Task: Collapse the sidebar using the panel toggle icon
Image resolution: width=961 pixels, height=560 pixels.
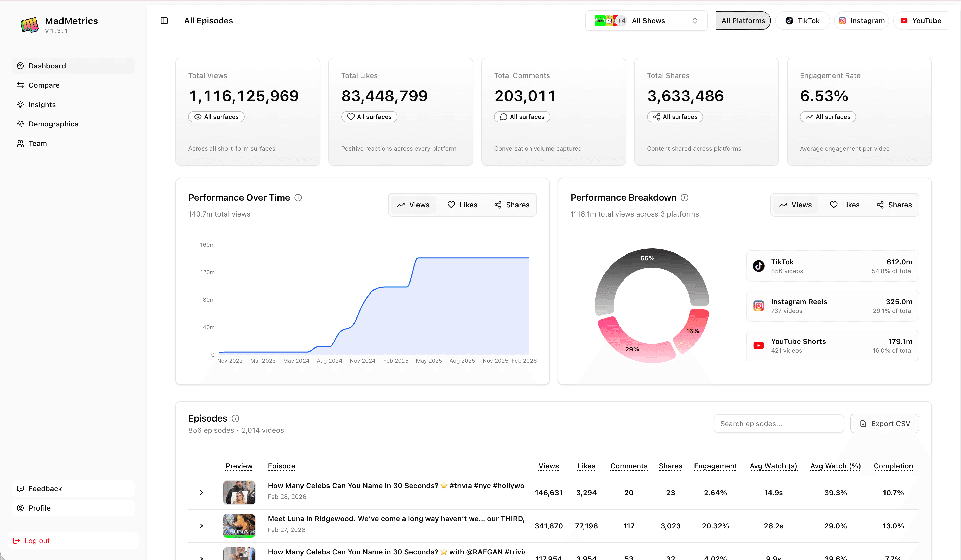Action: [x=164, y=21]
